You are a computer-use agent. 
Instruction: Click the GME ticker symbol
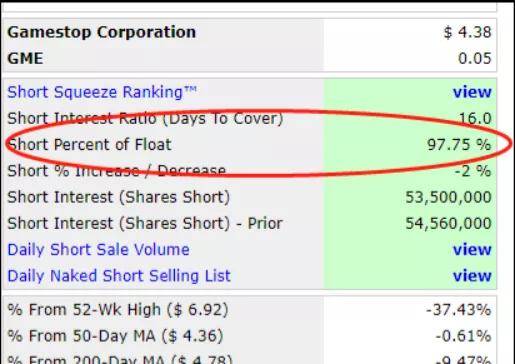tap(25, 59)
